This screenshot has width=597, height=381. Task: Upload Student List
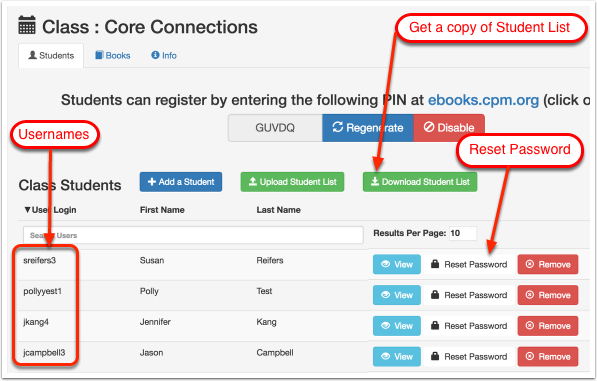[292, 182]
